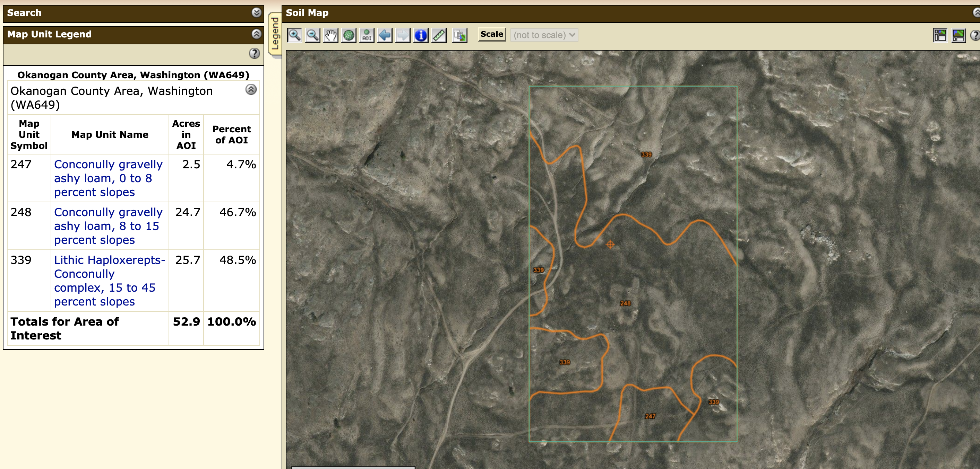The height and width of the screenshot is (469, 980).
Task: Go back to previous map extent
Action: click(x=385, y=35)
